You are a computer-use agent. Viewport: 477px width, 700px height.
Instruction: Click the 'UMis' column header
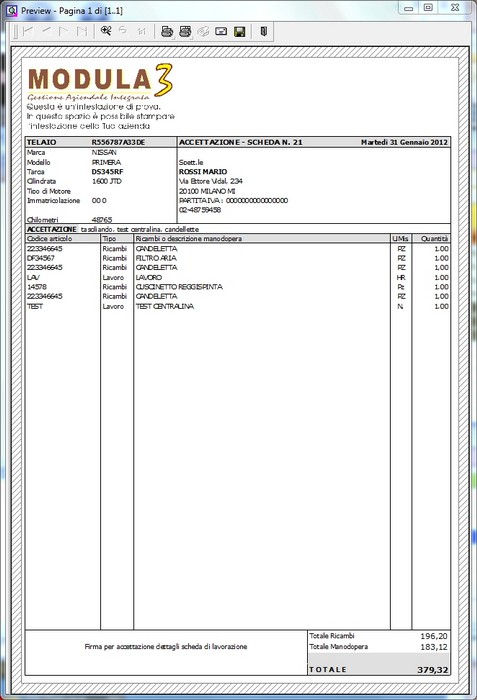tap(400, 238)
